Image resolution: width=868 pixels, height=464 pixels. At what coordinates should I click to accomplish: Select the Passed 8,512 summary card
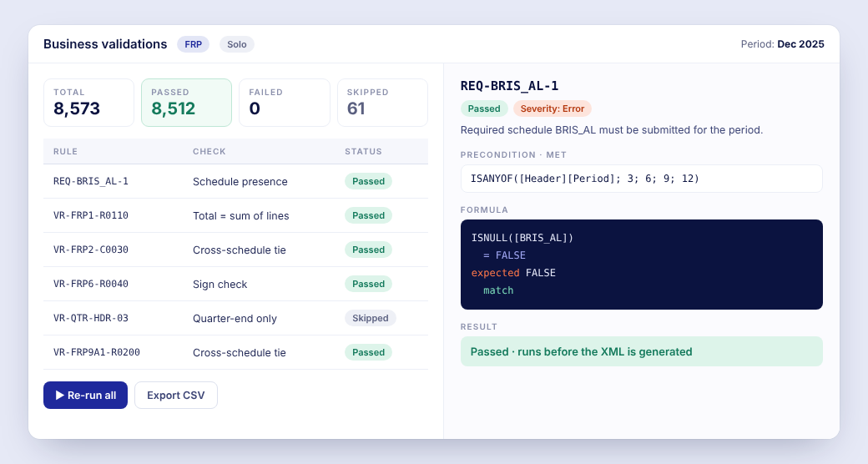(187, 103)
